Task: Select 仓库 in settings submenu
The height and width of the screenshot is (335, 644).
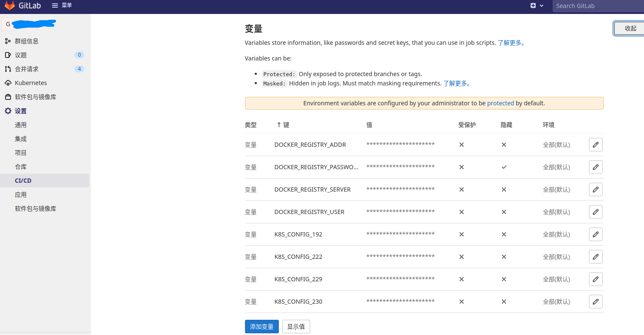Action: click(21, 167)
